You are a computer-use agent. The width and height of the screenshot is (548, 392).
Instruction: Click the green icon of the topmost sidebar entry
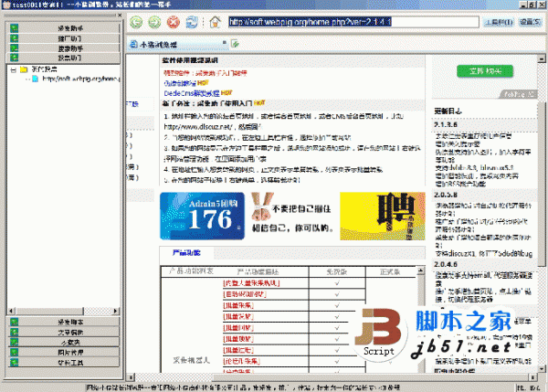pos(14,28)
